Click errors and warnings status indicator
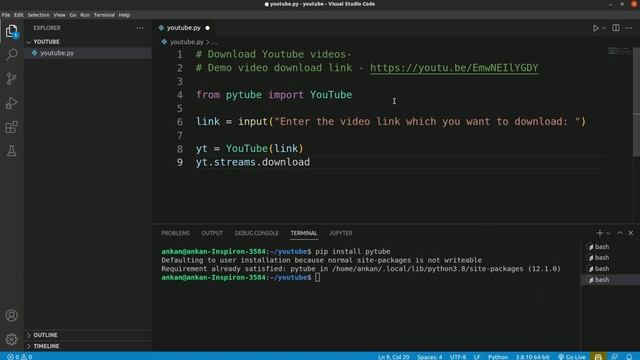The image size is (640, 360). pos(20,357)
